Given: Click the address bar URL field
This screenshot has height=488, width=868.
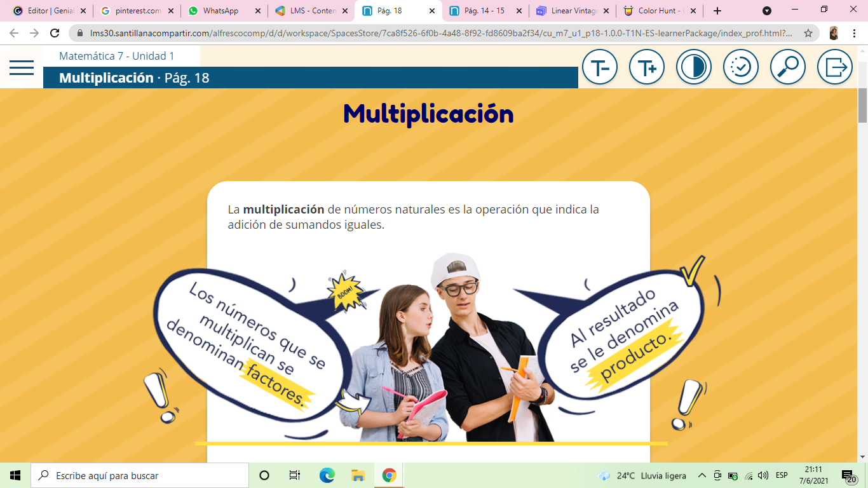Looking at the screenshot, I should [438, 33].
